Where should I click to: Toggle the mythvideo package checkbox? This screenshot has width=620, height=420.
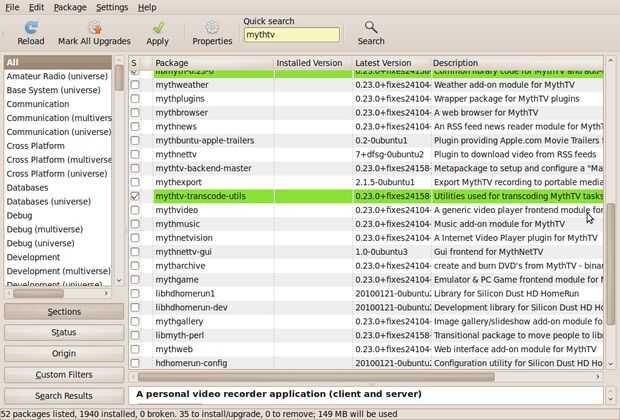coord(135,210)
